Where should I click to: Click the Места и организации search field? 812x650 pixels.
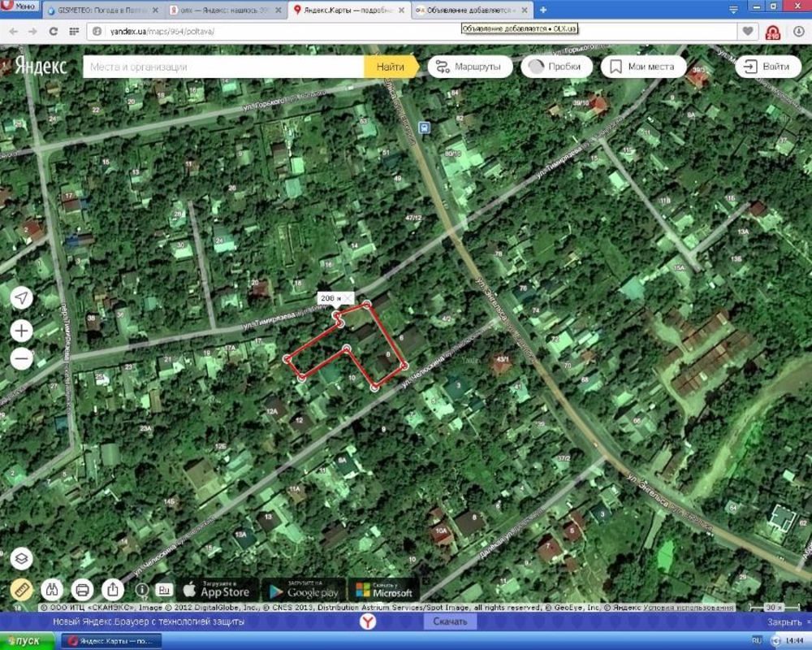coord(223,67)
